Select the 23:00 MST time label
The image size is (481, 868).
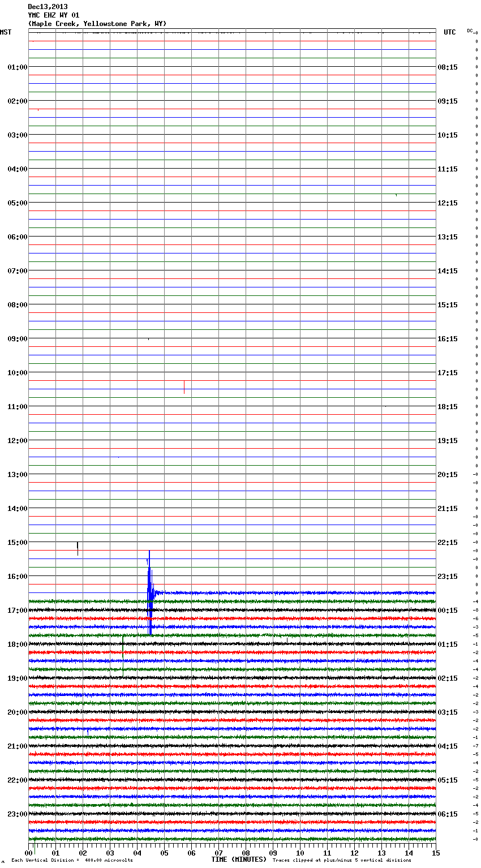pos(18,814)
